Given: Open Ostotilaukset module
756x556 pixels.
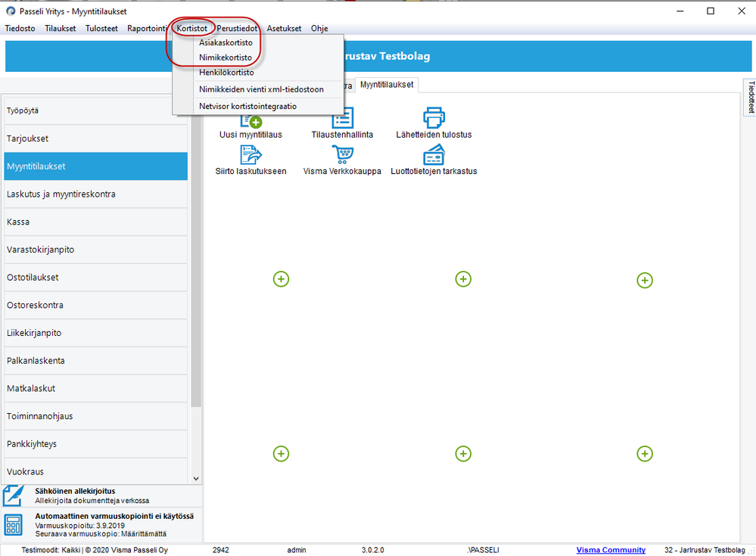Looking at the screenshot, I should (x=95, y=278).
